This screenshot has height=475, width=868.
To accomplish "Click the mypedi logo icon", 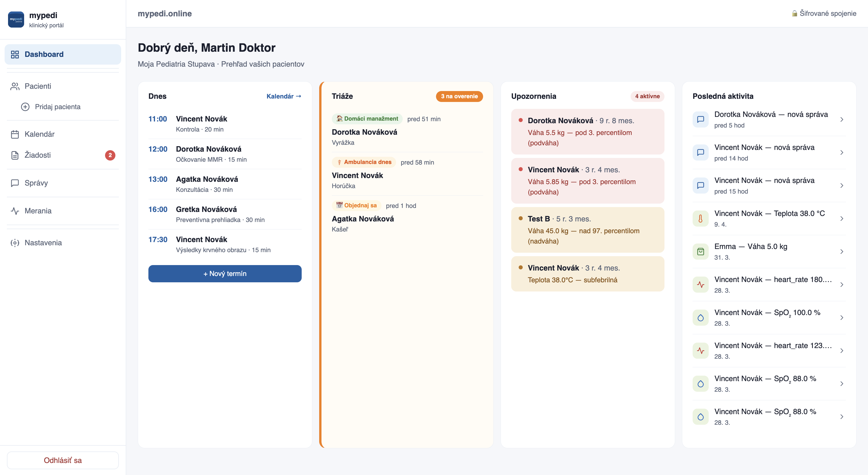I will pos(16,20).
